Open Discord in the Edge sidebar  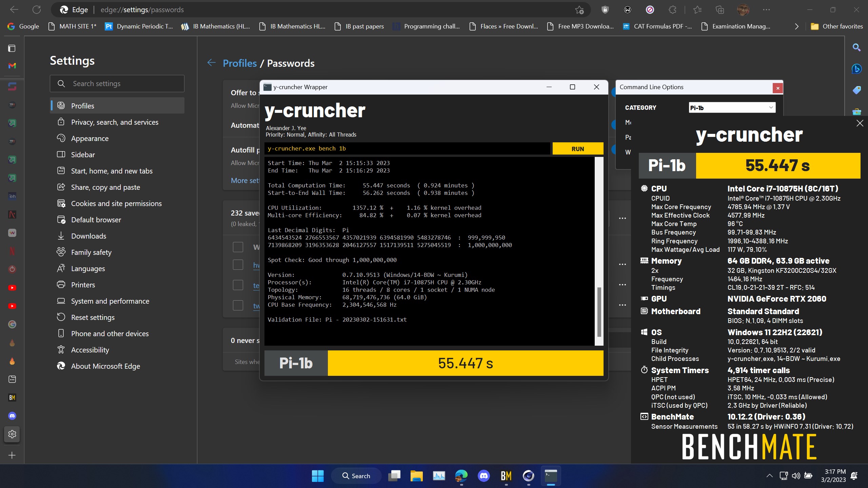[x=12, y=416]
